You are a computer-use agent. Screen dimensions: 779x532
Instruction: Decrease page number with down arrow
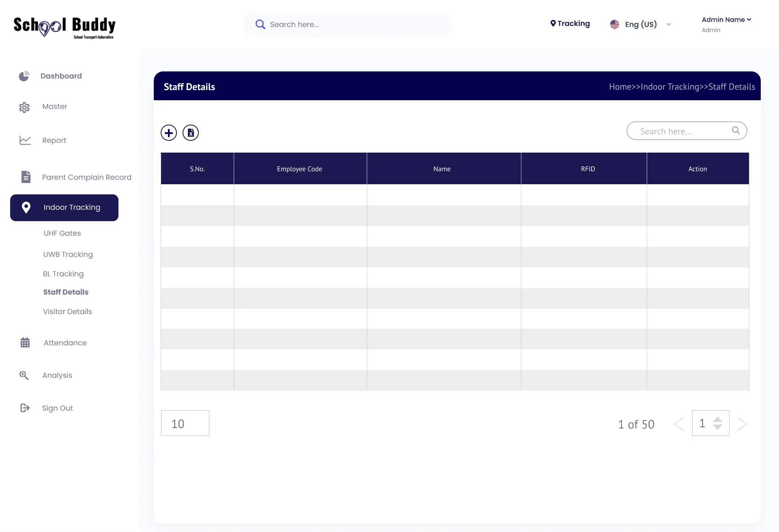(x=718, y=427)
